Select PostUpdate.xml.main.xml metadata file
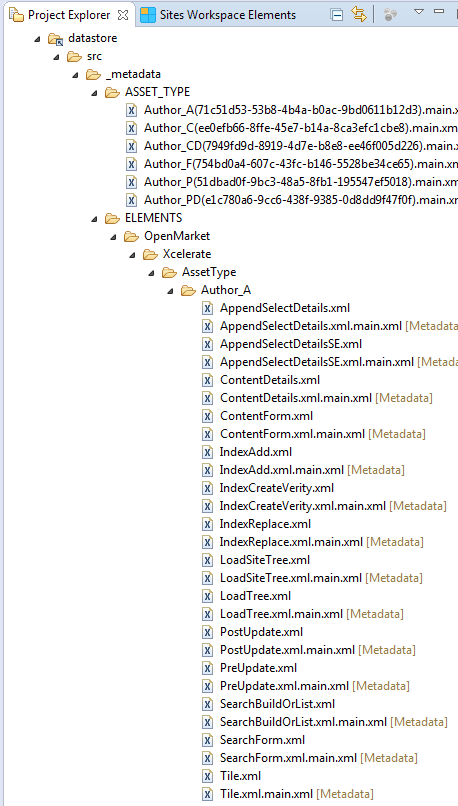458x806 pixels. click(x=318, y=650)
